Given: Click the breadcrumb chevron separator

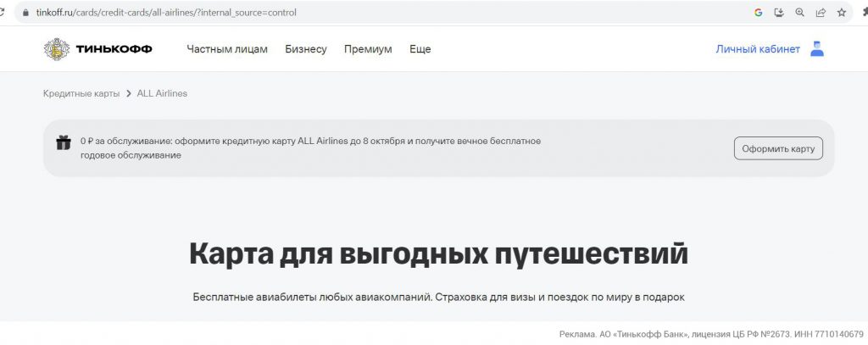Looking at the screenshot, I should click(x=129, y=93).
